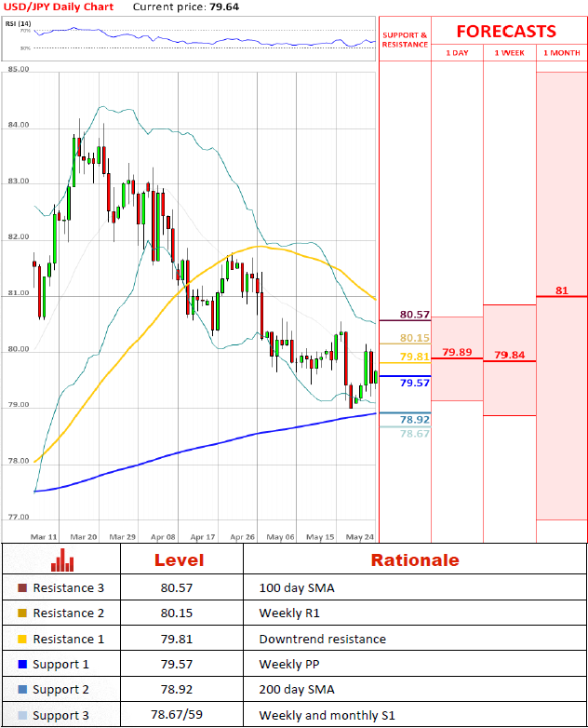Select the '1 DAY' forecast column header

point(457,53)
